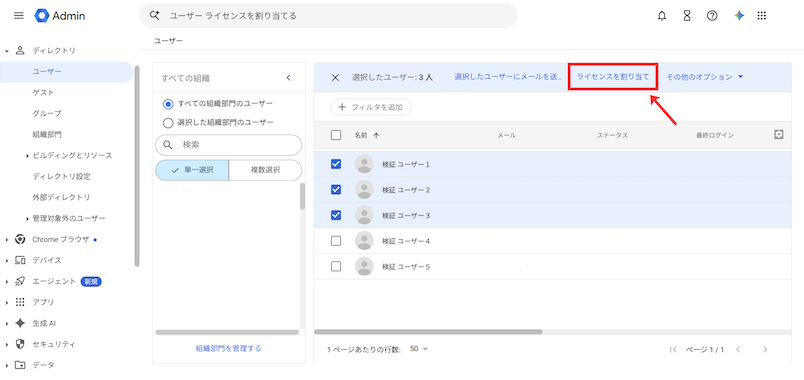Click avatar of 検証 ユーザー 2
804x380 pixels.
point(364,190)
